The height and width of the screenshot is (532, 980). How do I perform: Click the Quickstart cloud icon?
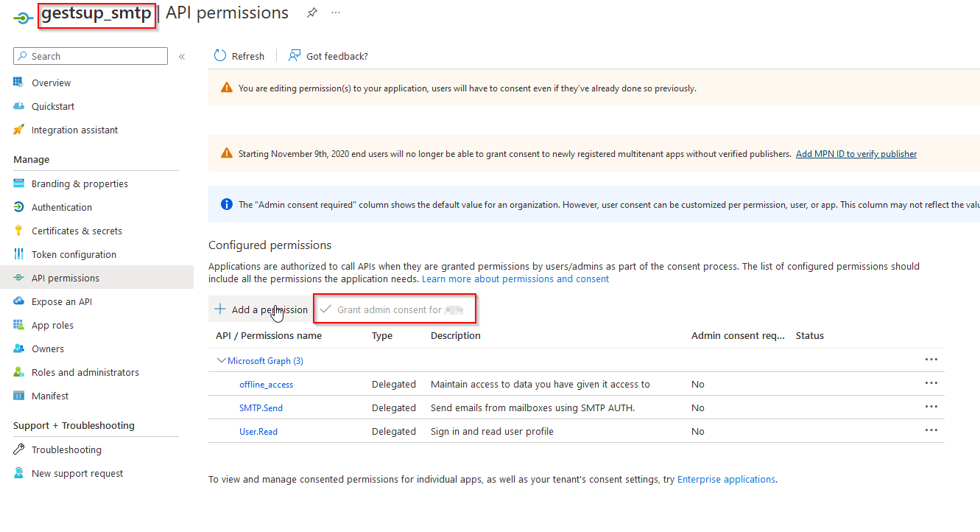coord(19,106)
